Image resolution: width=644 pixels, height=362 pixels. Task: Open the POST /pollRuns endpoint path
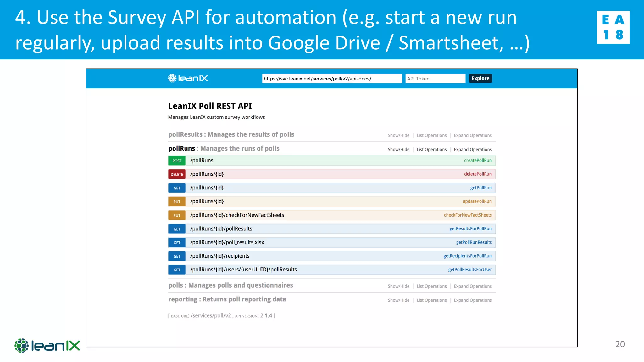(x=202, y=161)
